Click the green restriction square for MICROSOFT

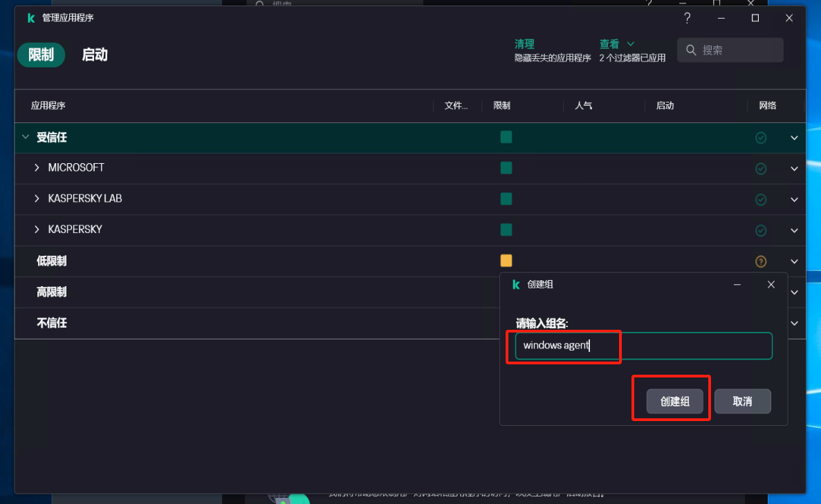pos(506,168)
